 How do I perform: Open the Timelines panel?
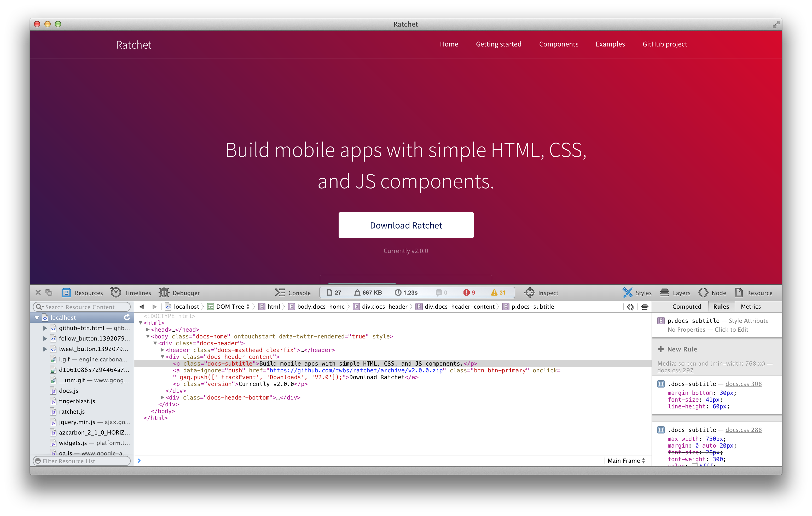pyautogui.click(x=131, y=292)
